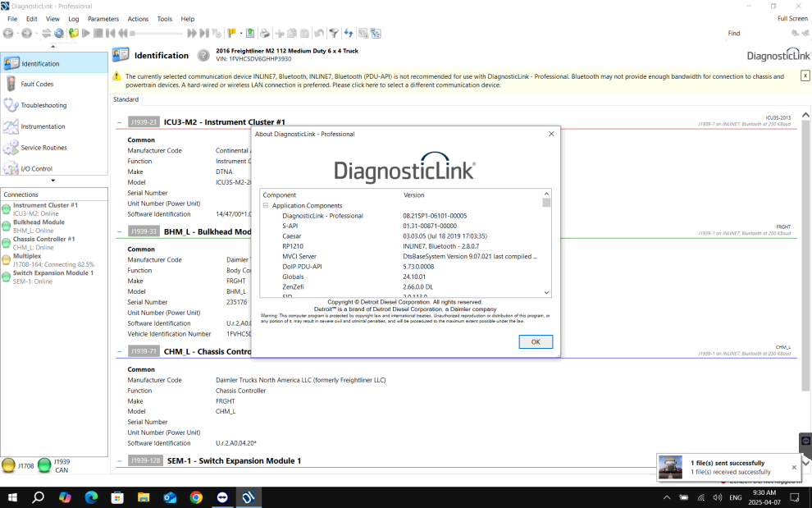Go to the Instrumentation panel
Viewport: 812px width, 508px height.
tap(43, 126)
